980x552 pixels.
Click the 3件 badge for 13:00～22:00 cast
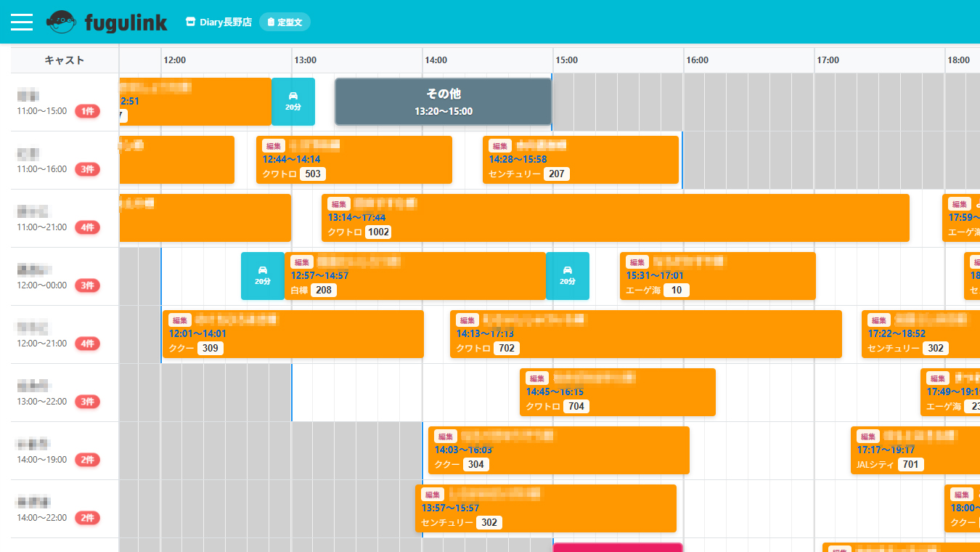tap(87, 402)
